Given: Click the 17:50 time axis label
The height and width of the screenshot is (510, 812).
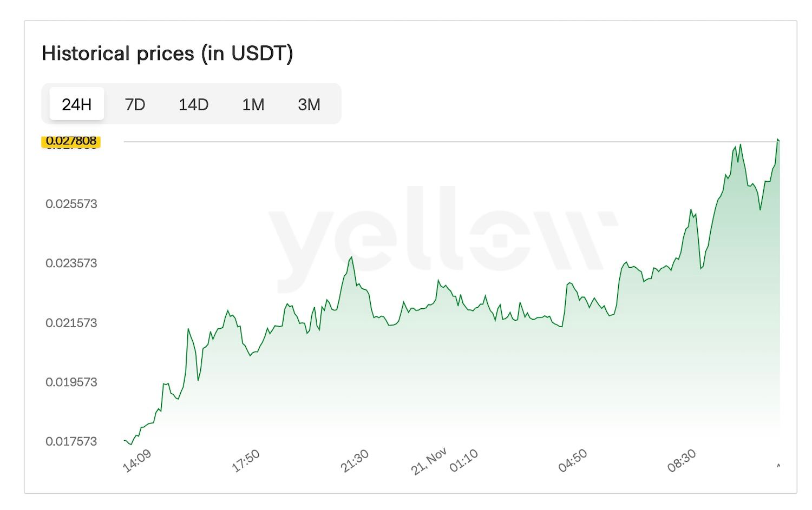Looking at the screenshot, I should pos(246,461).
